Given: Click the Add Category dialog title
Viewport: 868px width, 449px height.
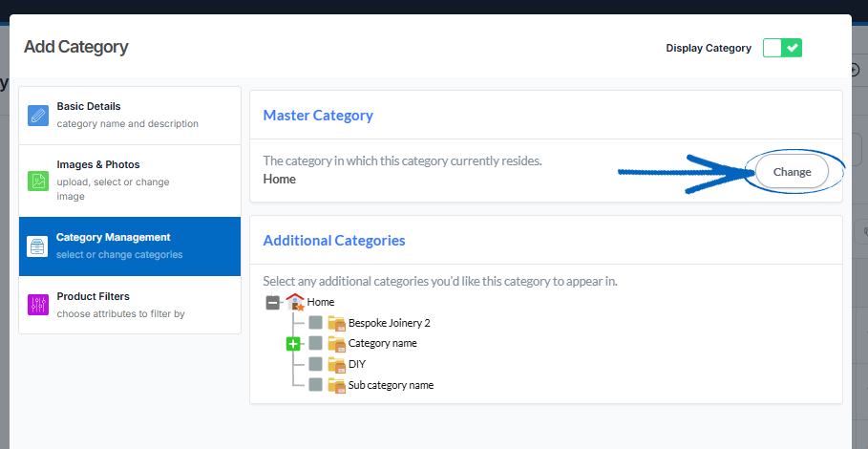Looking at the screenshot, I should coord(75,47).
